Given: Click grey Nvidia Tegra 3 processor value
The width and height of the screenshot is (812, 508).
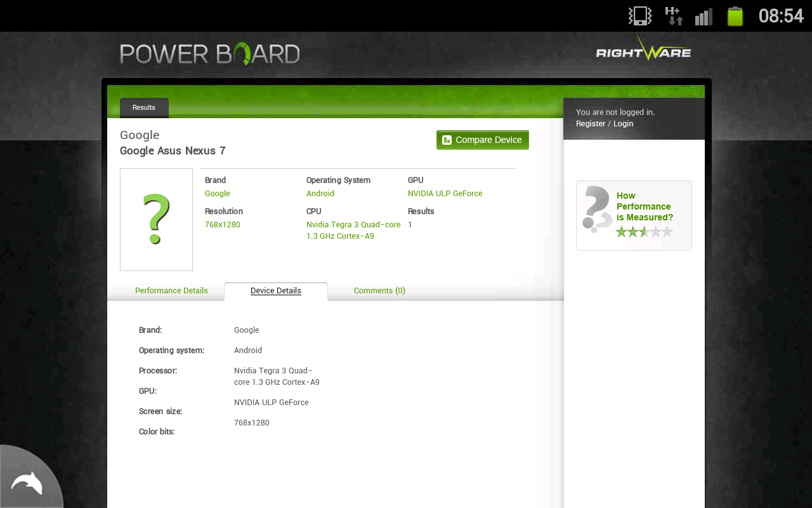Looking at the screenshot, I should pyautogui.click(x=277, y=377).
